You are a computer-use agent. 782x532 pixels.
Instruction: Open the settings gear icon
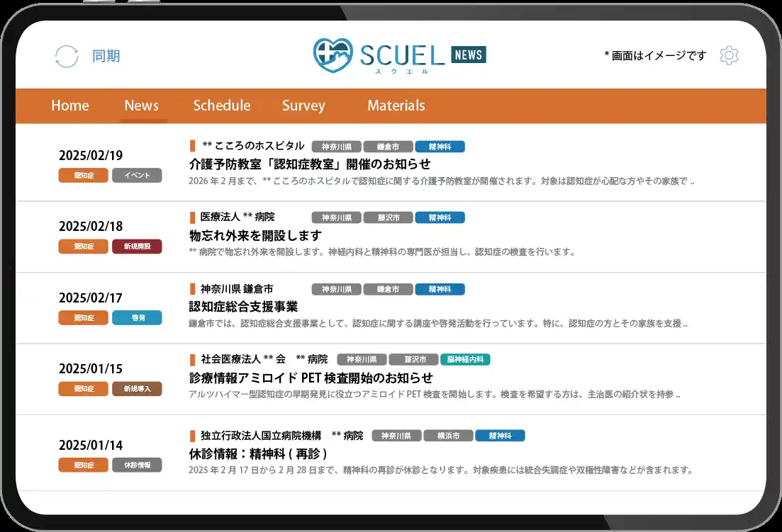[729, 55]
